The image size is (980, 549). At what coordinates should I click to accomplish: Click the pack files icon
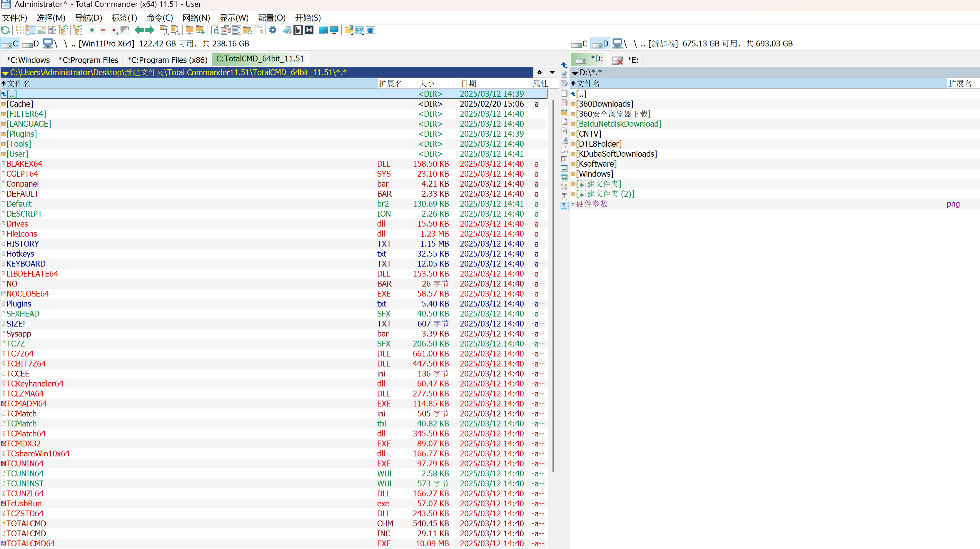(x=164, y=30)
